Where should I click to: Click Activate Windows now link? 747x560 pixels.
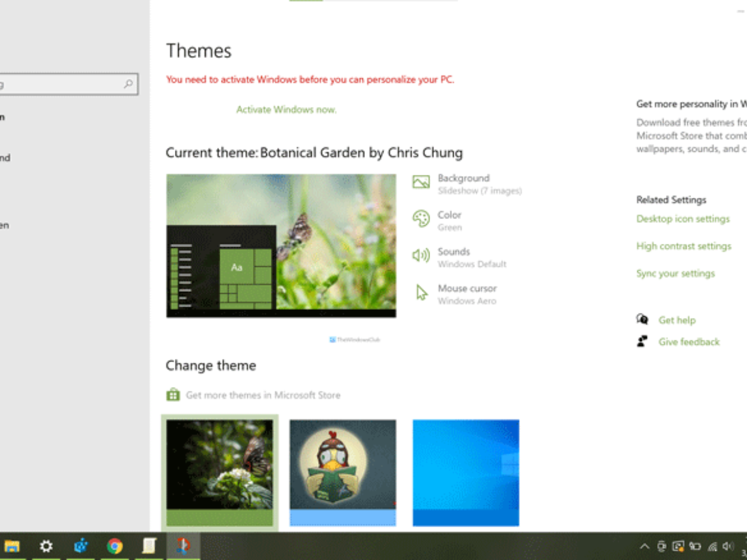tap(286, 110)
